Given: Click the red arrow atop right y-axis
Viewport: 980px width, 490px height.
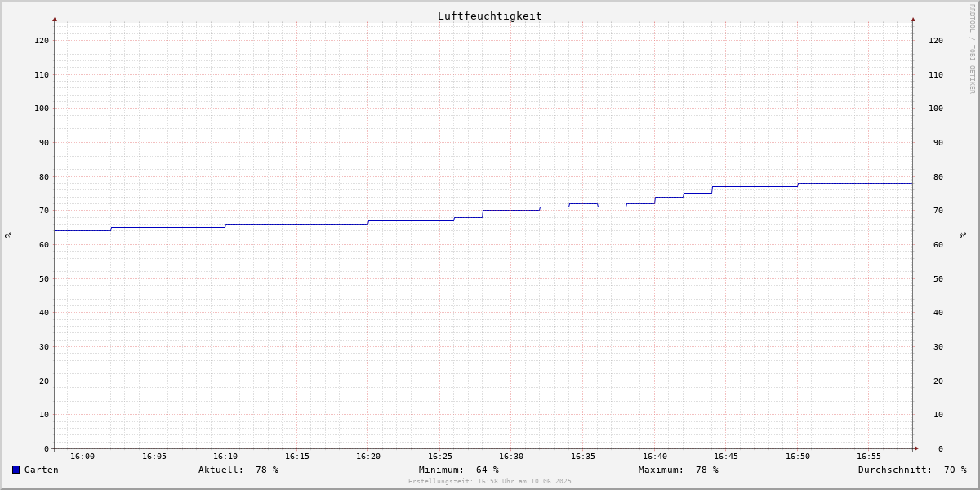Looking at the screenshot, I should tap(913, 19).
